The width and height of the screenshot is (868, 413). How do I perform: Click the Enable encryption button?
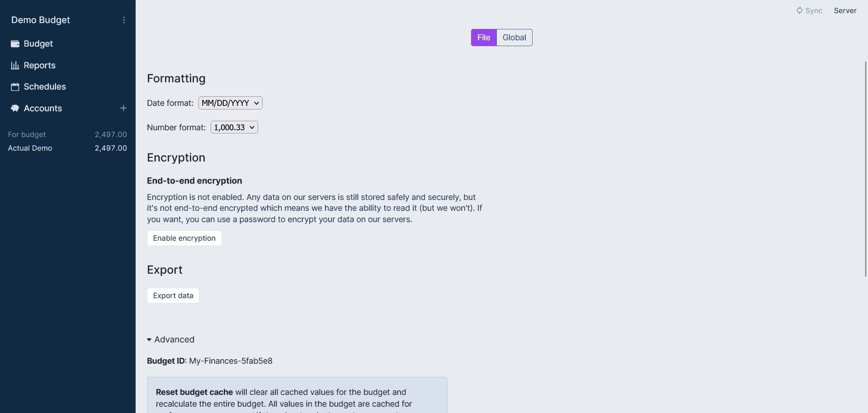tap(184, 238)
